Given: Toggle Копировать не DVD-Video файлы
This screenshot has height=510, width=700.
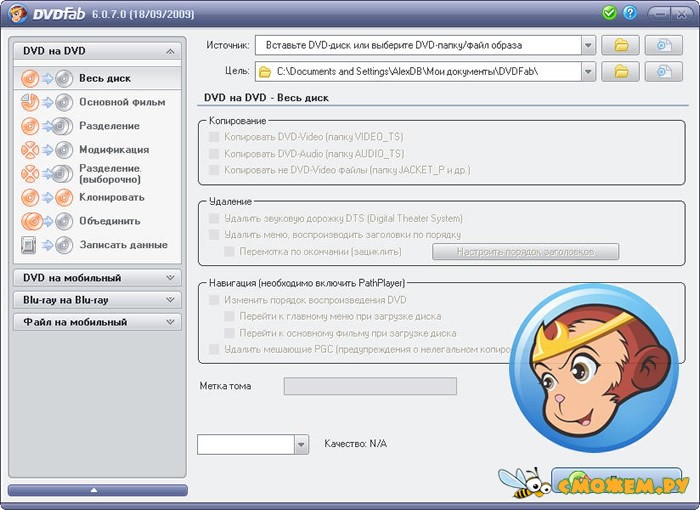Looking at the screenshot, I should tap(214, 170).
